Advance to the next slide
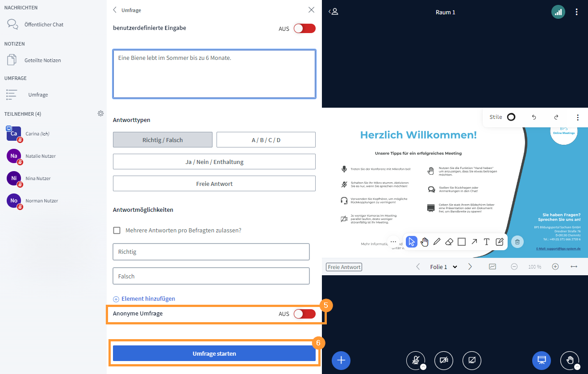 click(470, 266)
